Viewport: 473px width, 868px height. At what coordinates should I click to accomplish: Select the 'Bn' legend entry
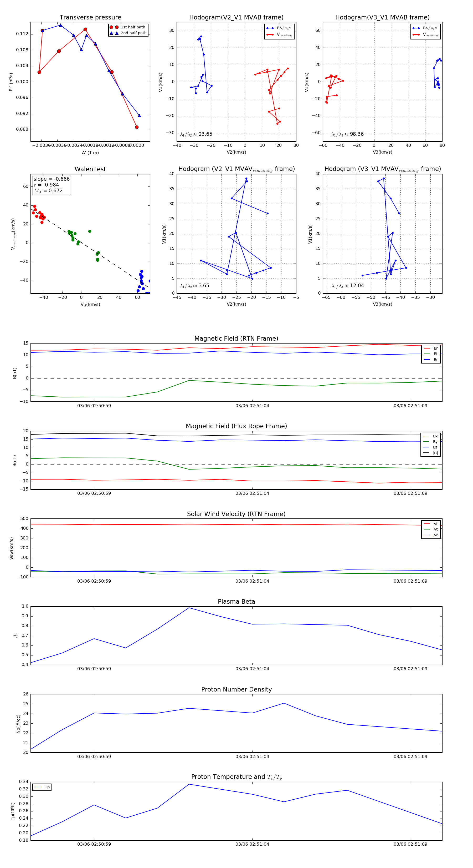point(431,360)
